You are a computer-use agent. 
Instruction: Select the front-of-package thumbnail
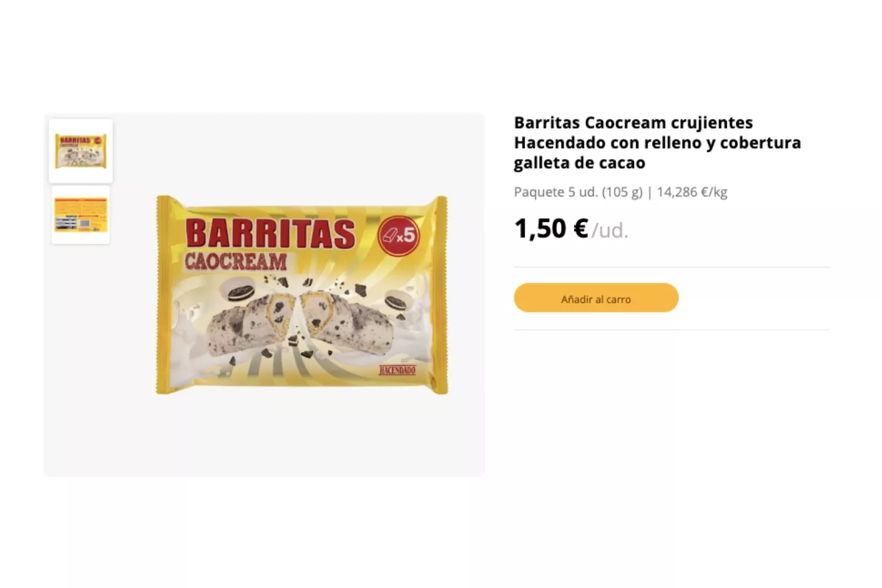81,151
